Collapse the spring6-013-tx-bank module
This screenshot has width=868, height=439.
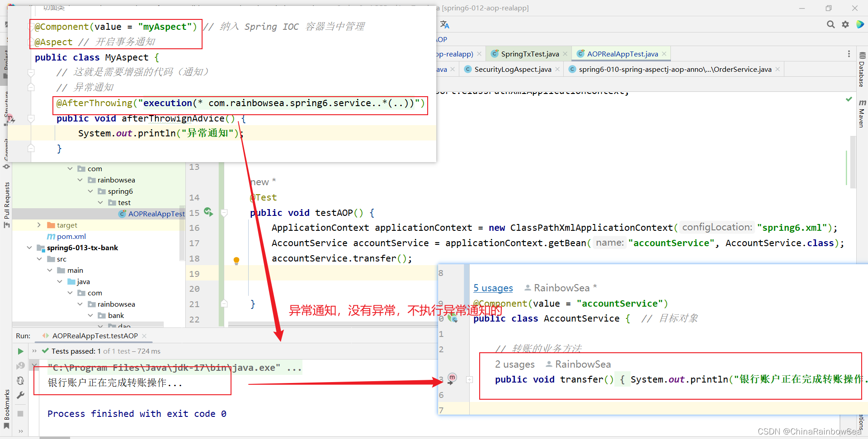(x=29, y=248)
